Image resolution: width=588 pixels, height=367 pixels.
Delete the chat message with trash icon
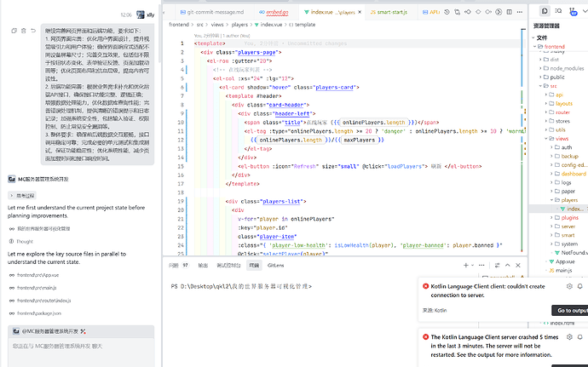pos(23,31)
